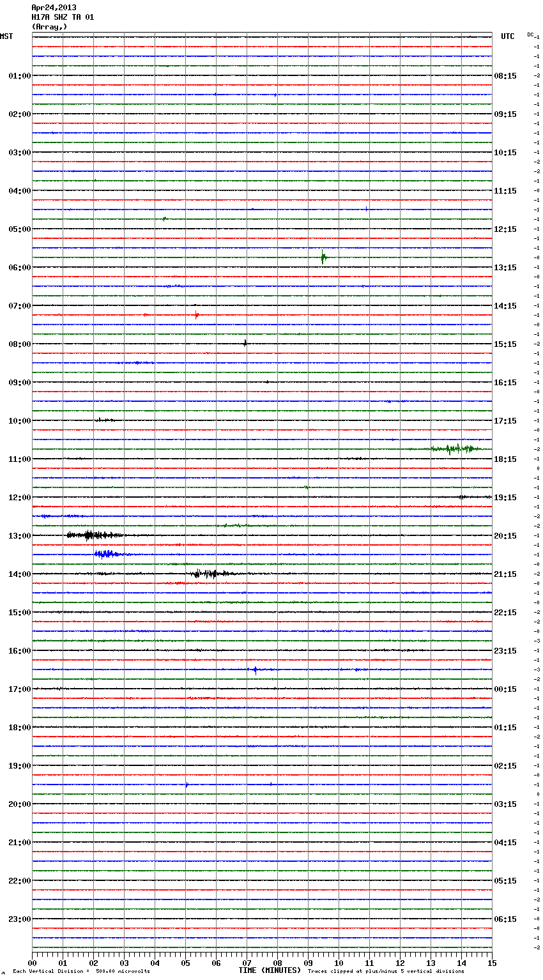The height and width of the screenshot is (980, 543).
Task: Select the H17A SHZ TA 01 station title
Action: click(63, 17)
